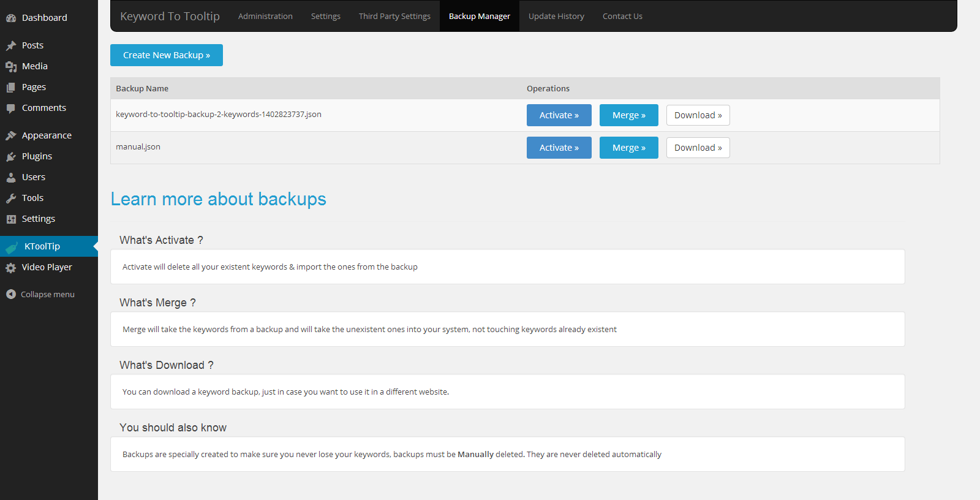Open the Posts menu item
The height and width of the screenshot is (500, 980).
click(x=49, y=45)
